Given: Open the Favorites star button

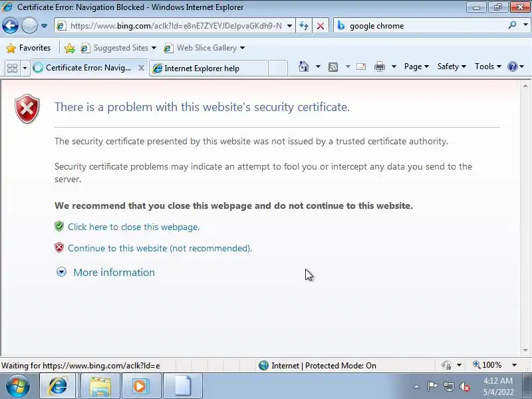Looking at the screenshot, I should [28, 48].
